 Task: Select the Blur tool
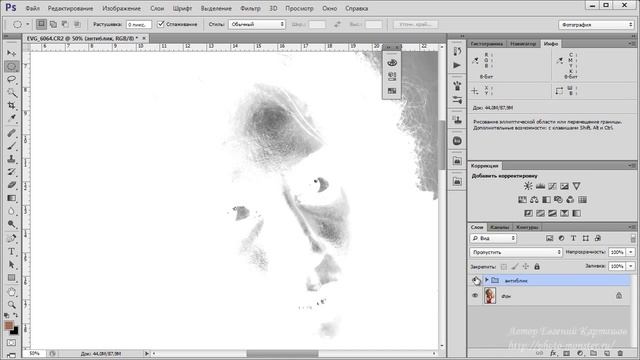(11, 211)
